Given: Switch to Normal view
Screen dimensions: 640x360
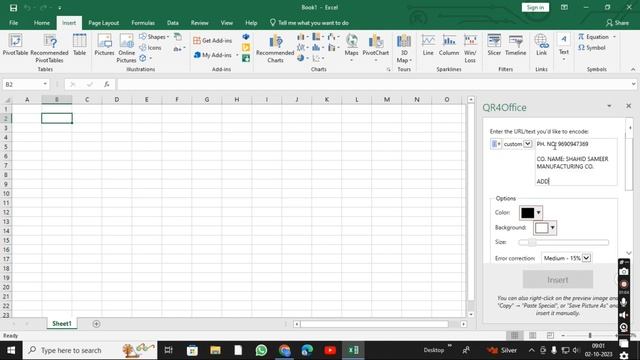Looking at the screenshot, I should pyautogui.click(x=514, y=335).
